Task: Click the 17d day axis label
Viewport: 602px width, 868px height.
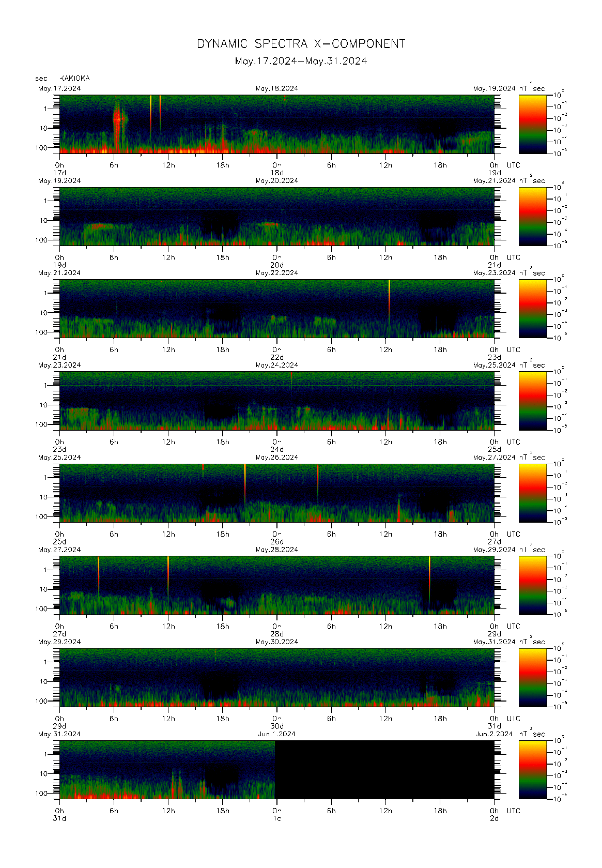Action: tap(60, 173)
